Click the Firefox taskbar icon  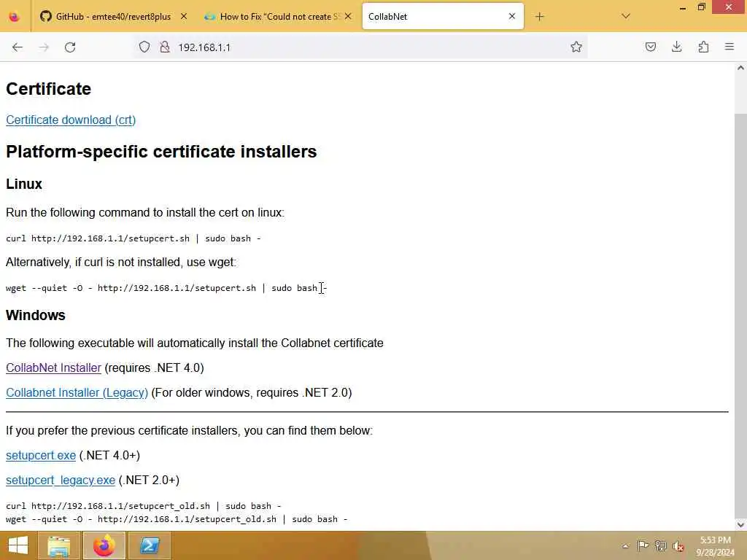pos(104,545)
